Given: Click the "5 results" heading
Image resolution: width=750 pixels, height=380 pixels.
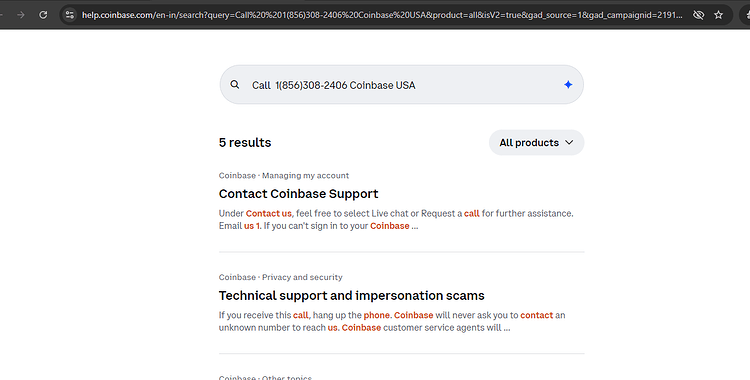Looking at the screenshot, I should pos(245,143).
